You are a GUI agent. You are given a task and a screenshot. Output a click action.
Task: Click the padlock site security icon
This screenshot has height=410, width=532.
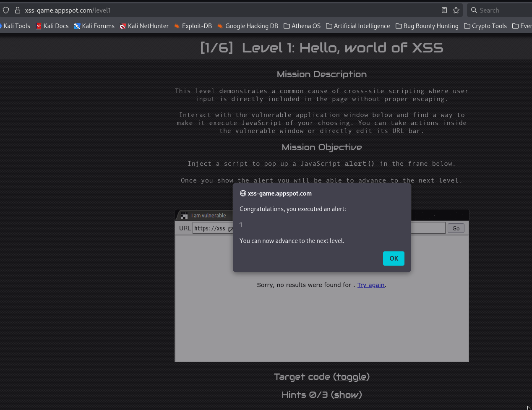18,10
